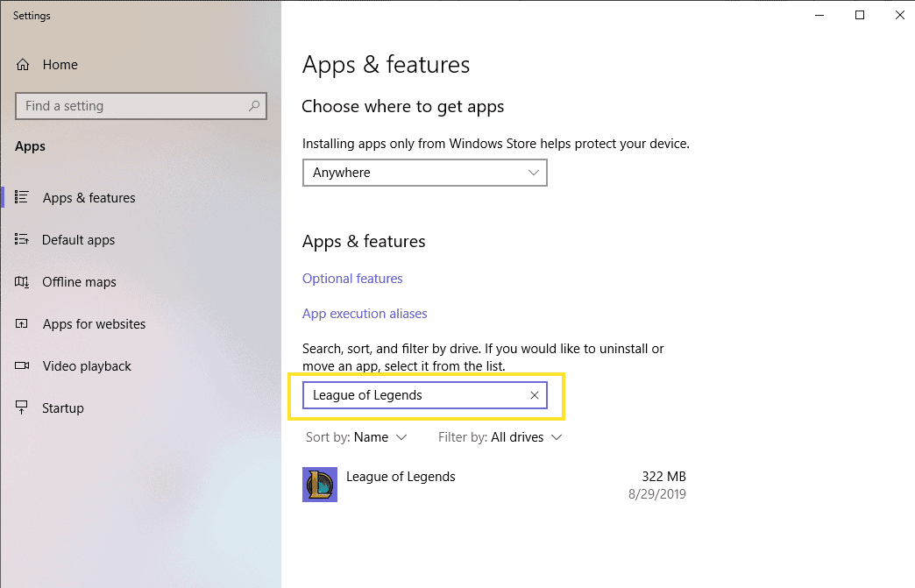The height and width of the screenshot is (588, 915).
Task: Select League of Legends in app list
Action: [x=494, y=485]
